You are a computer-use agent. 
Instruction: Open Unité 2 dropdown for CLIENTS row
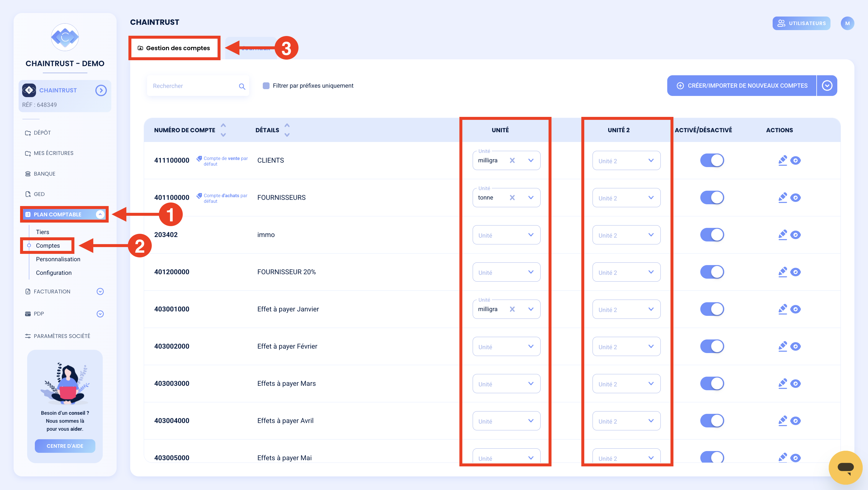(x=626, y=160)
